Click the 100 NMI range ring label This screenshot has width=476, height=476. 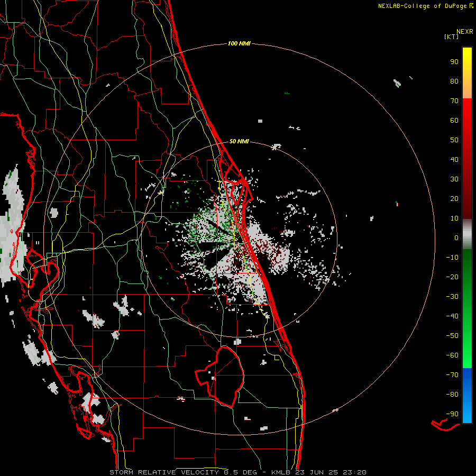point(239,43)
